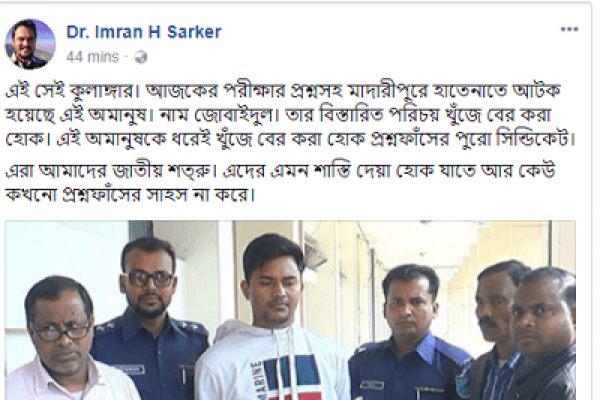The height and width of the screenshot is (400, 600).
Task: Click the officer in blue uniform beside hoodie man
Action: pos(411,333)
